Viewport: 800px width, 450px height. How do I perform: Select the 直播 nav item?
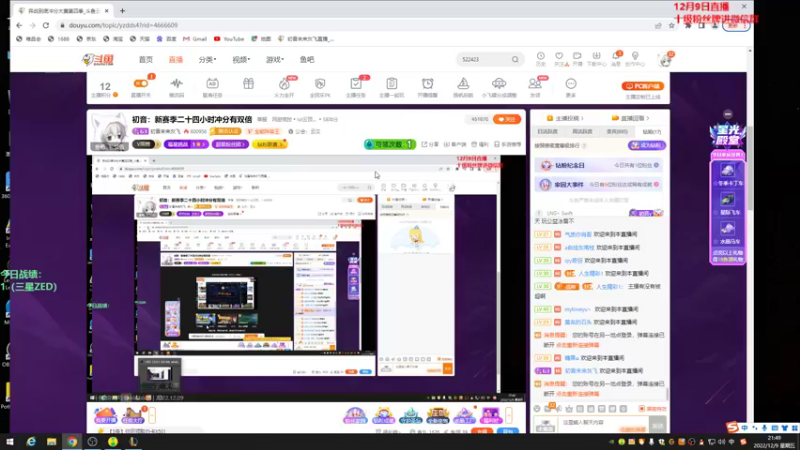[176, 60]
